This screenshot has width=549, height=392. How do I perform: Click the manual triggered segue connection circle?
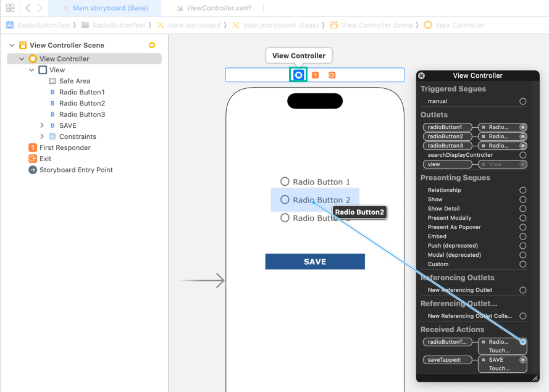pos(522,101)
